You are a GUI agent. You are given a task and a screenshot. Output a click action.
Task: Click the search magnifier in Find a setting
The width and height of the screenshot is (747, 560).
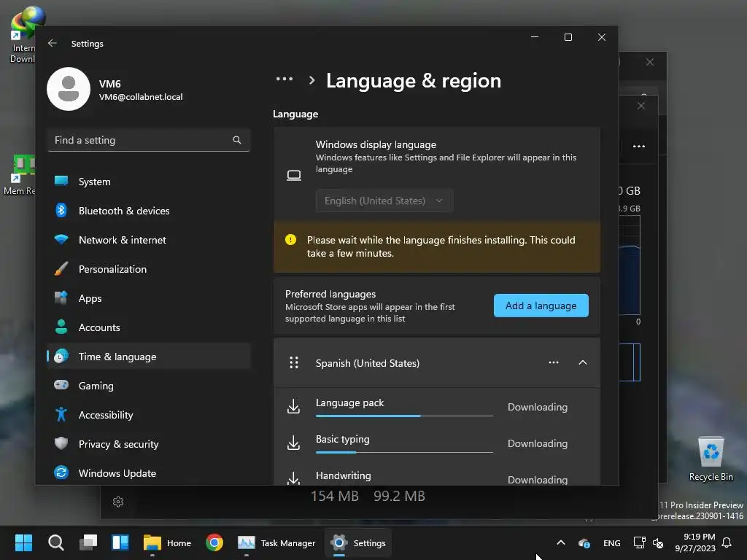click(237, 140)
